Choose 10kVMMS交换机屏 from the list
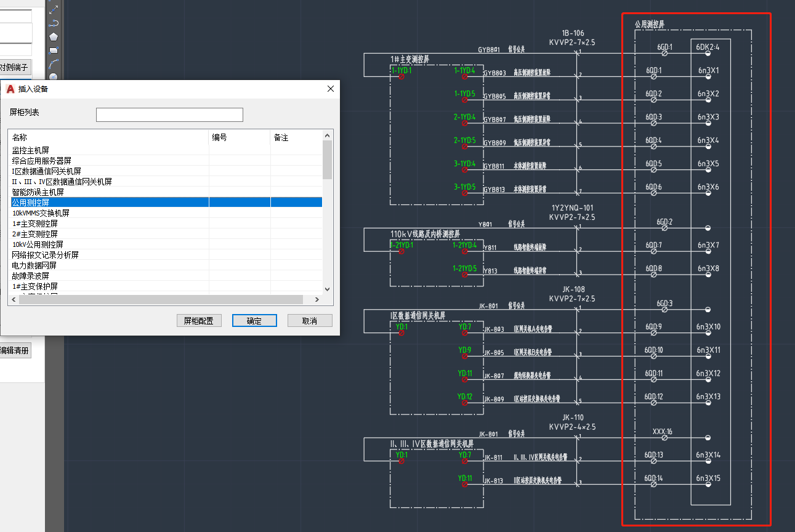The image size is (795, 532). click(x=41, y=213)
